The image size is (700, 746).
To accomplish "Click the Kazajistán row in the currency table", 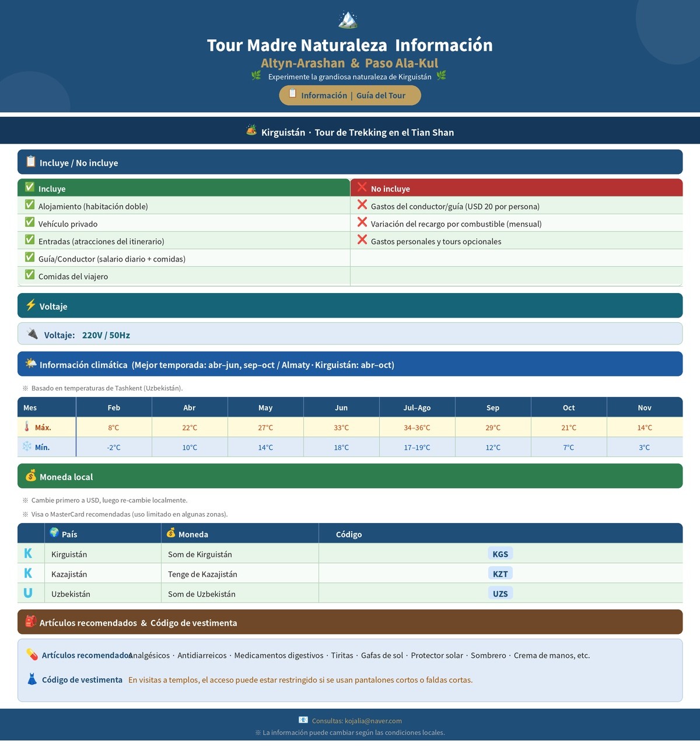I will coord(350,574).
